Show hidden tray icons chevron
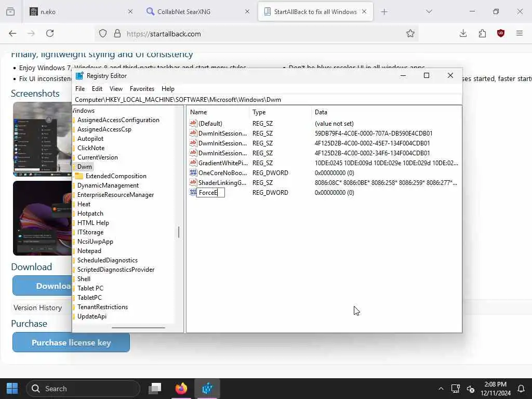Image resolution: width=532 pixels, height=399 pixels. (x=441, y=389)
